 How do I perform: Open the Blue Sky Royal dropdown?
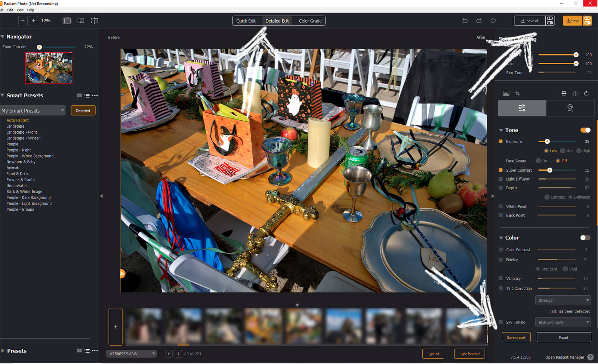pyautogui.click(x=563, y=323)
